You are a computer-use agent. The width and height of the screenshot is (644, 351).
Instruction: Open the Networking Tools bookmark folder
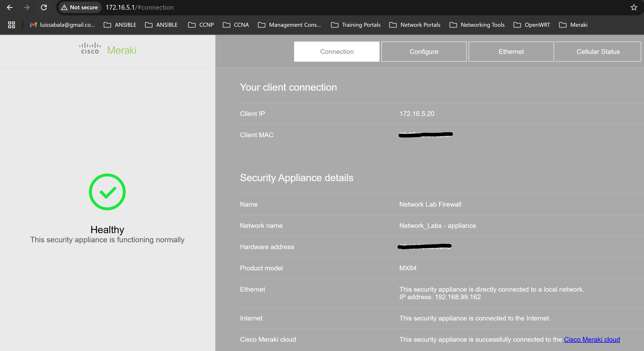click(x=477, y=25)
